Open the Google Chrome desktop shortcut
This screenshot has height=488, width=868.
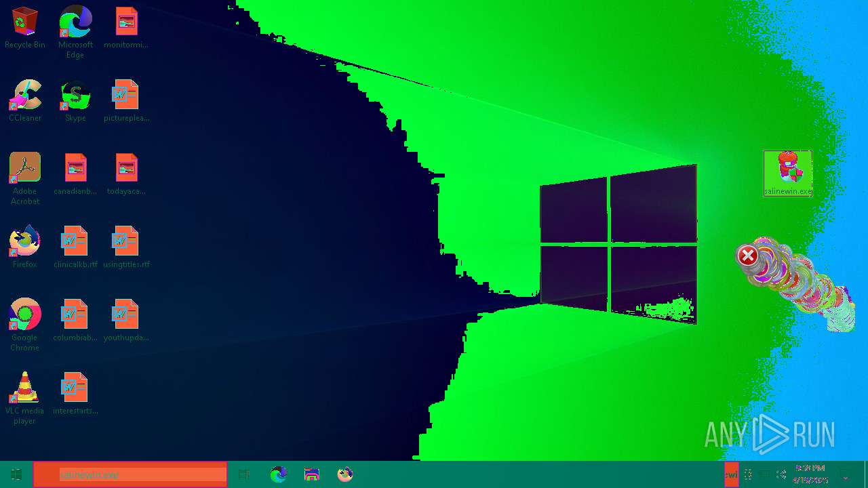[25, 325]
